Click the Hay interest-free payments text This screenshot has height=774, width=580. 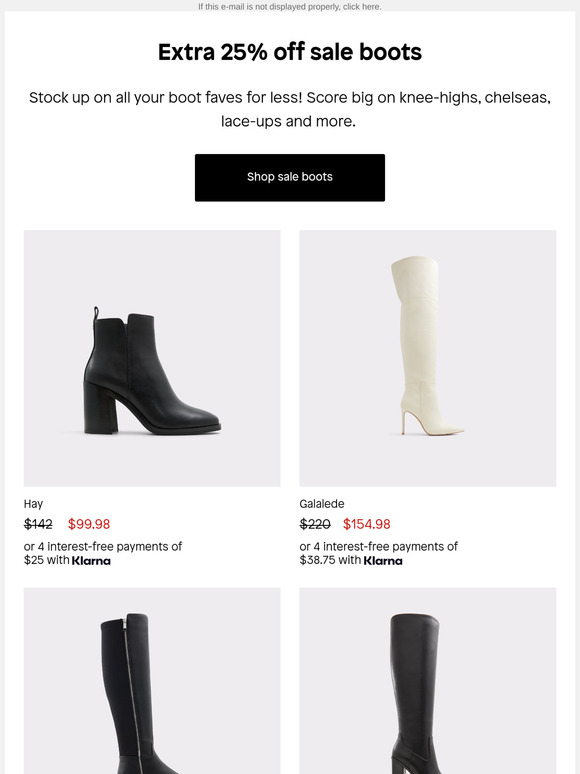103,553
